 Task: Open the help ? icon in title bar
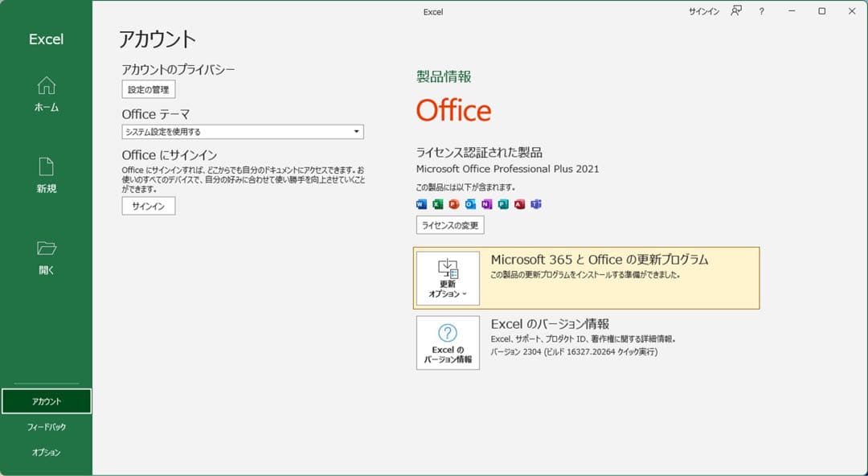coord(760,11)
